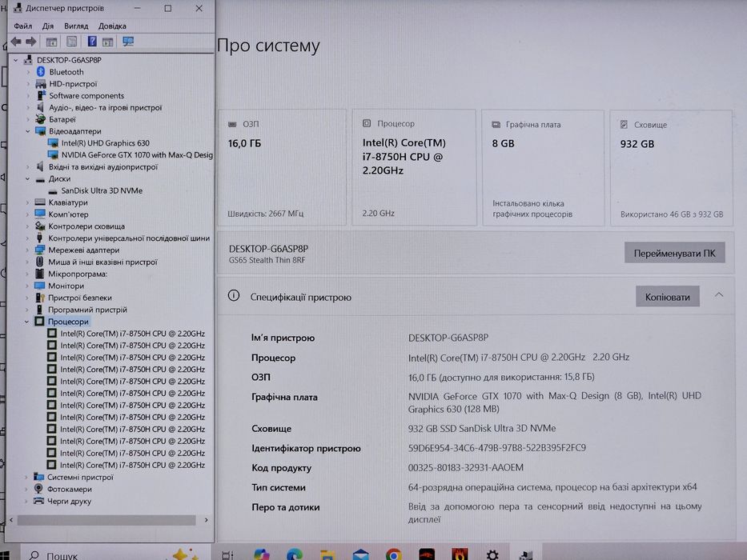Screen dimensions: 747x560
Task: Select the Мікропрограма tree item
Action: 77,274
